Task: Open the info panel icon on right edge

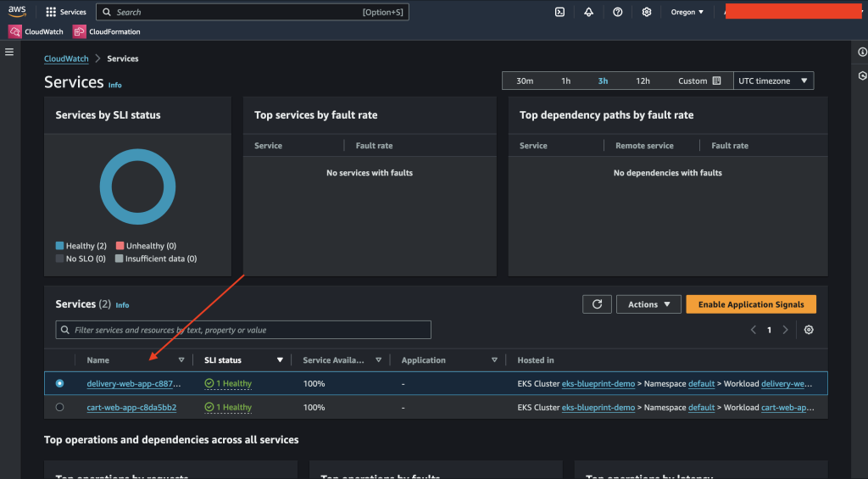Action: coord(862,52)
